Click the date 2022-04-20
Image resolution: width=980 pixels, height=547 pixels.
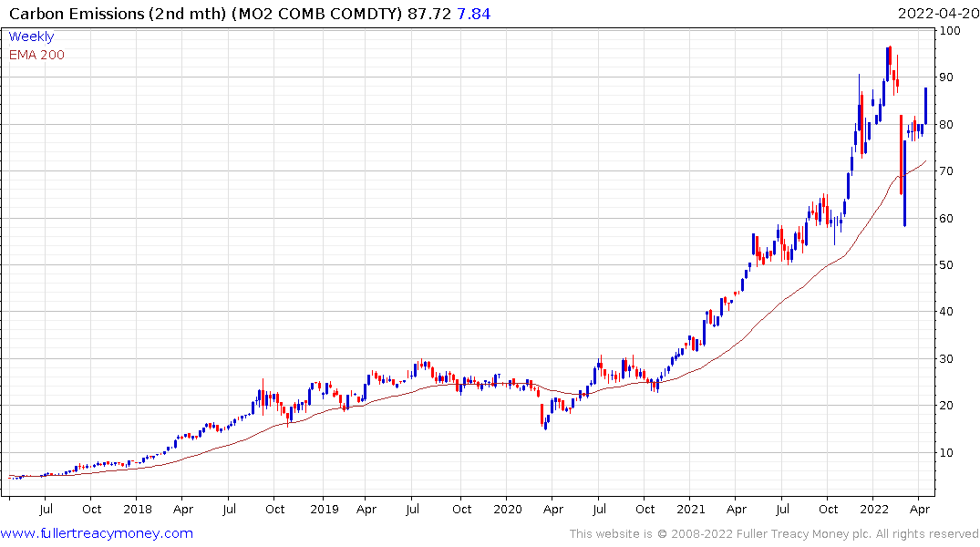(x=938, y=13)
